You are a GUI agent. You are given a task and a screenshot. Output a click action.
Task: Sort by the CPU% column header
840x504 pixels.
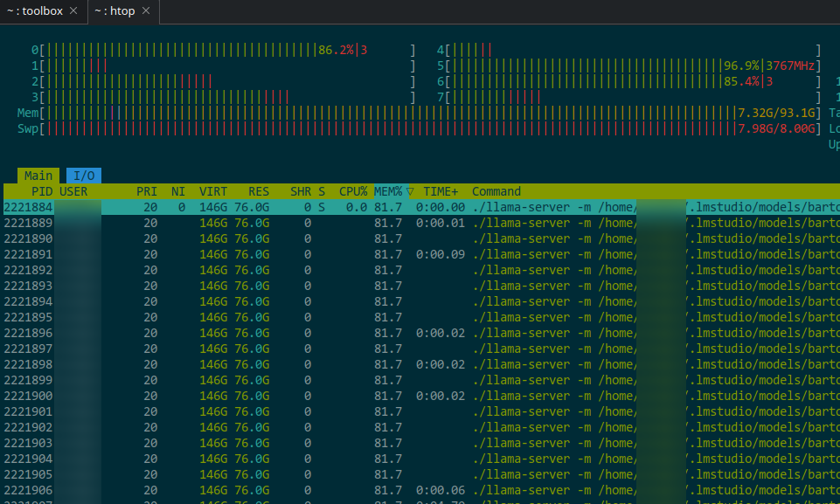click(353, 192)
